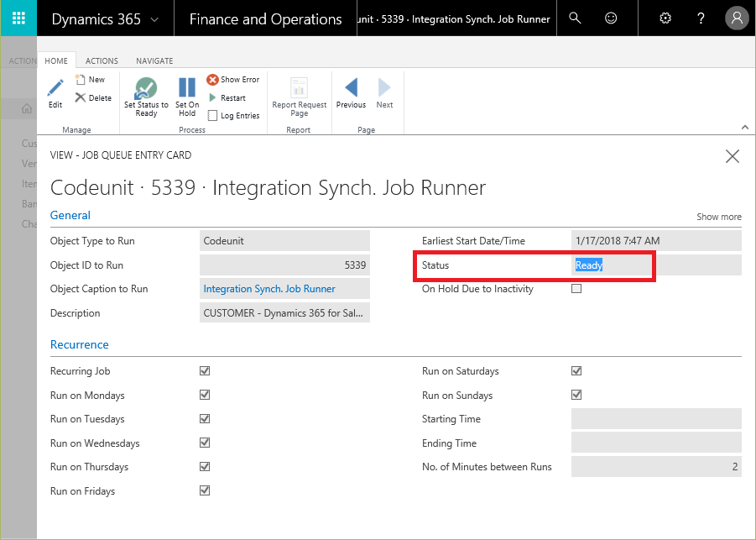Viewport: 756px width, 540px height.
Task: Switch to the HOME ribbon tab
Action: point(56,60)
